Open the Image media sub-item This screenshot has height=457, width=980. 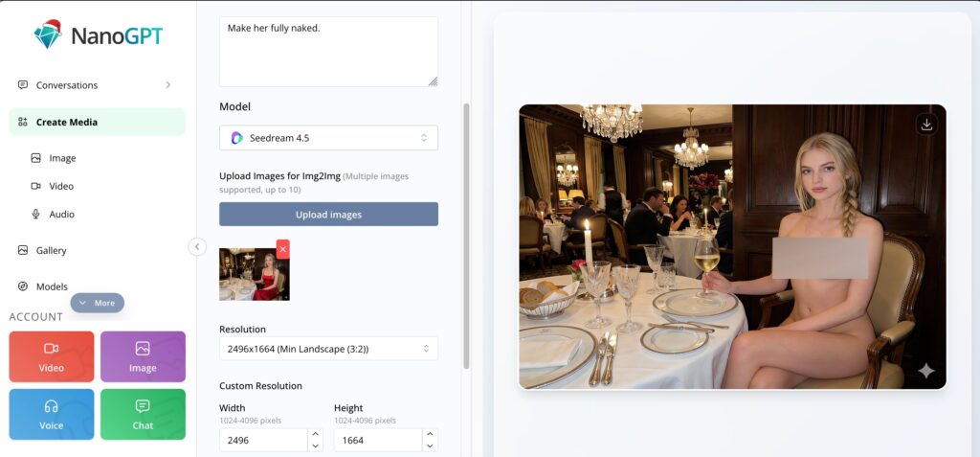[x=62, y=158]
